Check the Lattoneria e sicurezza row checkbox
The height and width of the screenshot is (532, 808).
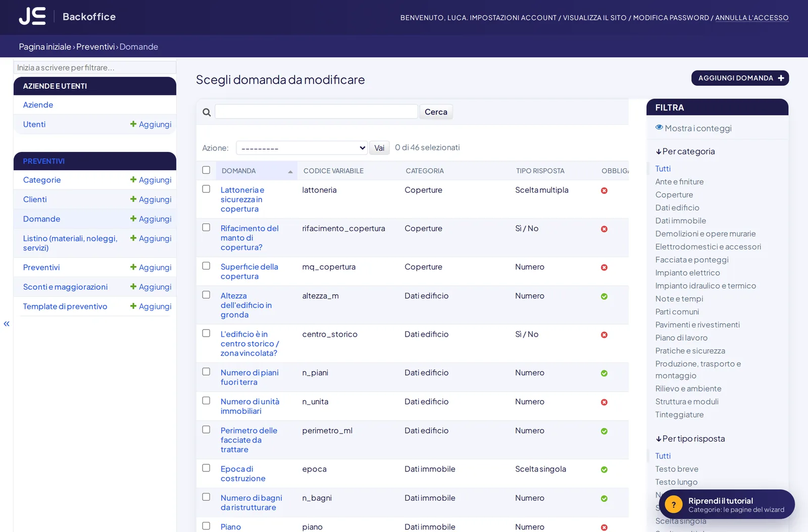pyautogui.click(x=206, y=189)
